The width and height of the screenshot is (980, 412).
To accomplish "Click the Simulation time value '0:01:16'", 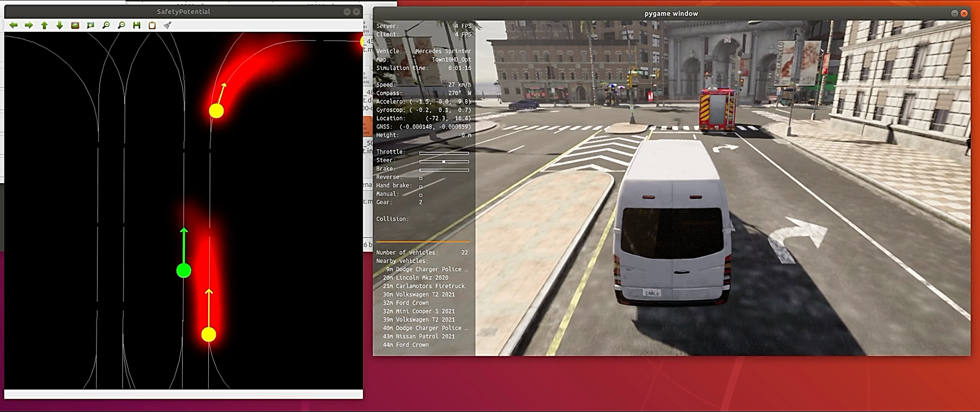I will click(460, 68).
